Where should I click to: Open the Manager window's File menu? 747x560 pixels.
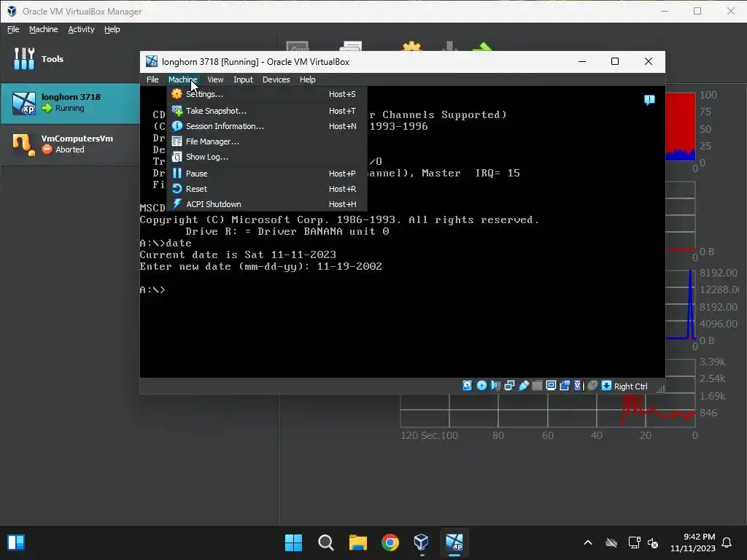(13, 29)
